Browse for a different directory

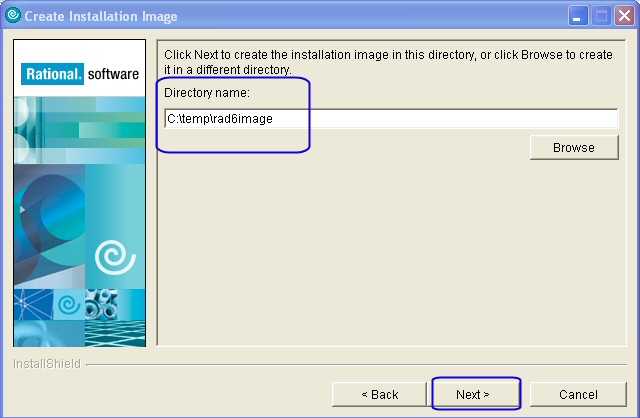(x=574, y=147)
